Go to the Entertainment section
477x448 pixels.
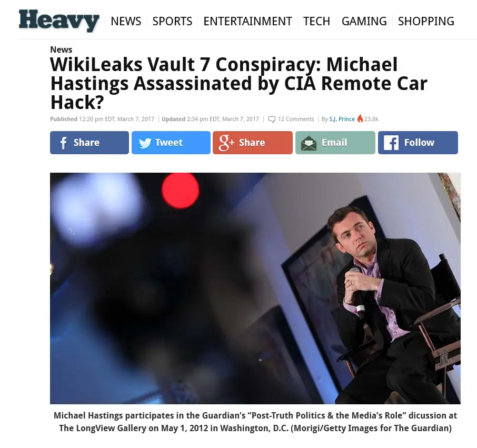coord(247,21)
